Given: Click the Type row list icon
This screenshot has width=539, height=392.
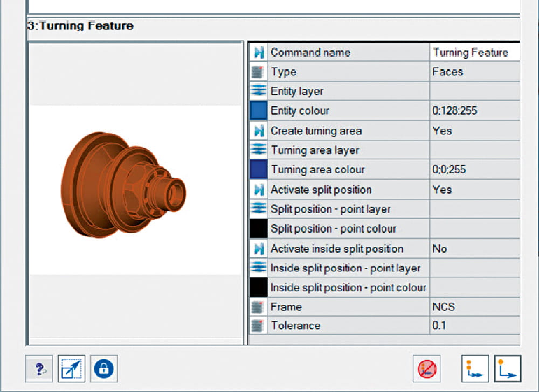Looking at the screenshot, I should click(x=259, y=72).
